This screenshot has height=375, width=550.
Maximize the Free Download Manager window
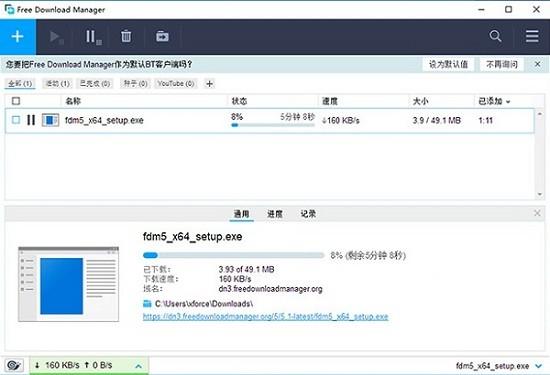[508, 9]
